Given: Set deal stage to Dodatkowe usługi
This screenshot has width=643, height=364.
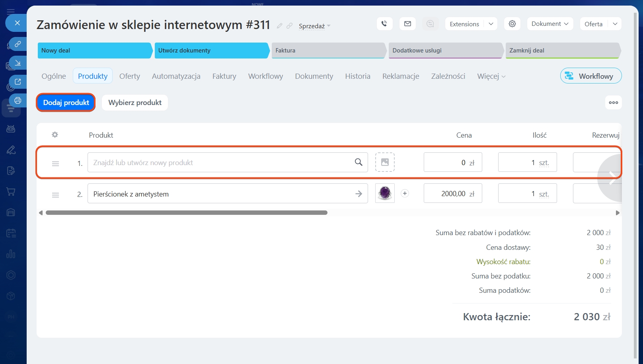Looking at the screenshot, I should (444, 51).
